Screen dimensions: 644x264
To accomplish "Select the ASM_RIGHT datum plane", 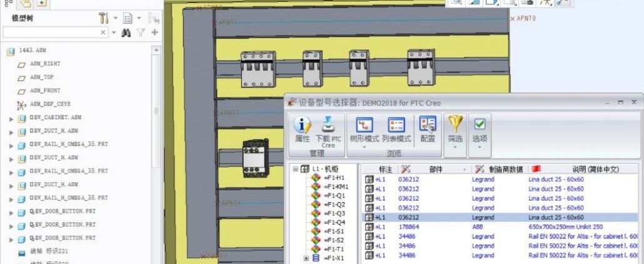I will tap(45, 64).
